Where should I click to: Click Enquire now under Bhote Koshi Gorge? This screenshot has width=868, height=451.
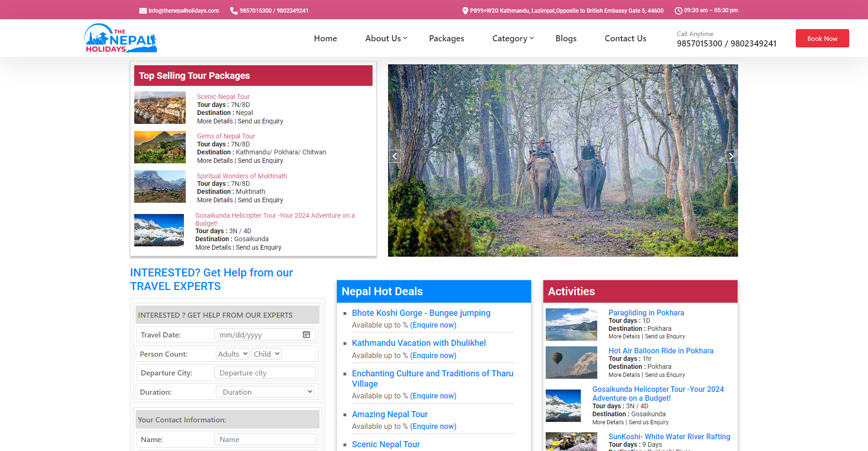coord(433,325)
